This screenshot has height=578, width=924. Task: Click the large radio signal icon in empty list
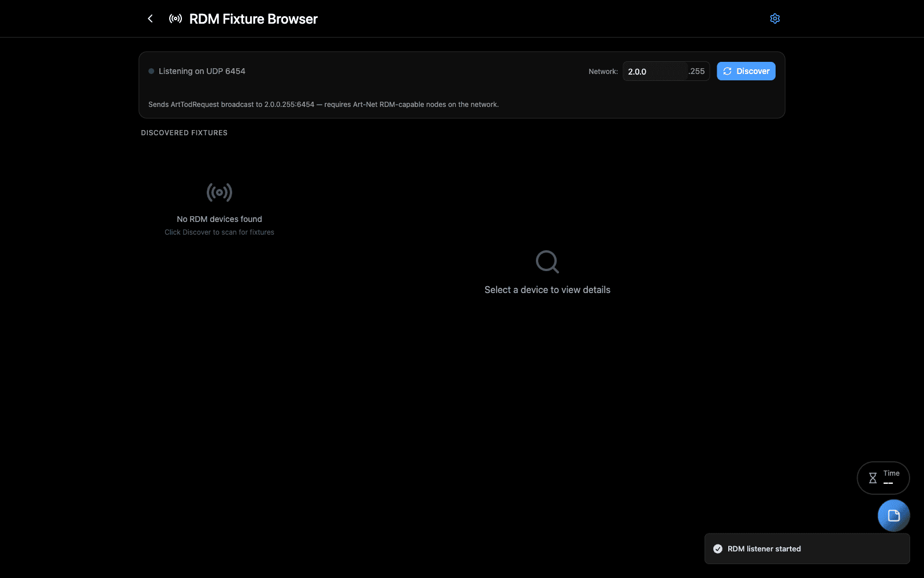219,192
